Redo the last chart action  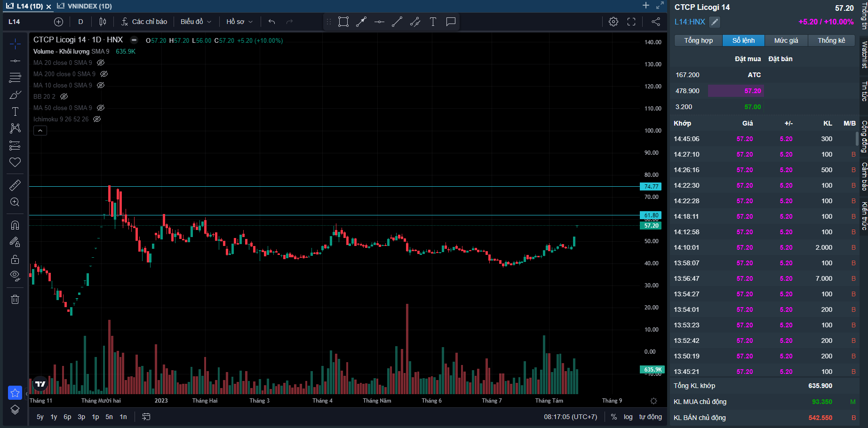pyautogui.click(x=289, y=22)
